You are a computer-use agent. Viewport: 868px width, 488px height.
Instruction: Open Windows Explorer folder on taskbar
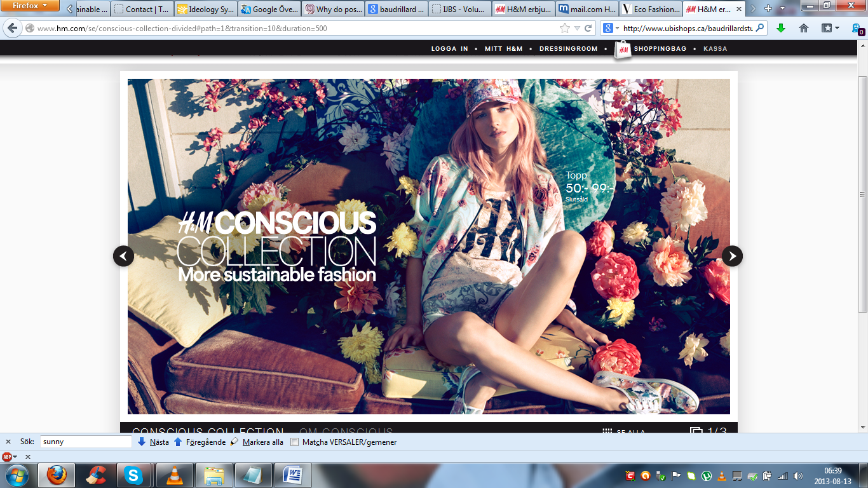point(214,475)
